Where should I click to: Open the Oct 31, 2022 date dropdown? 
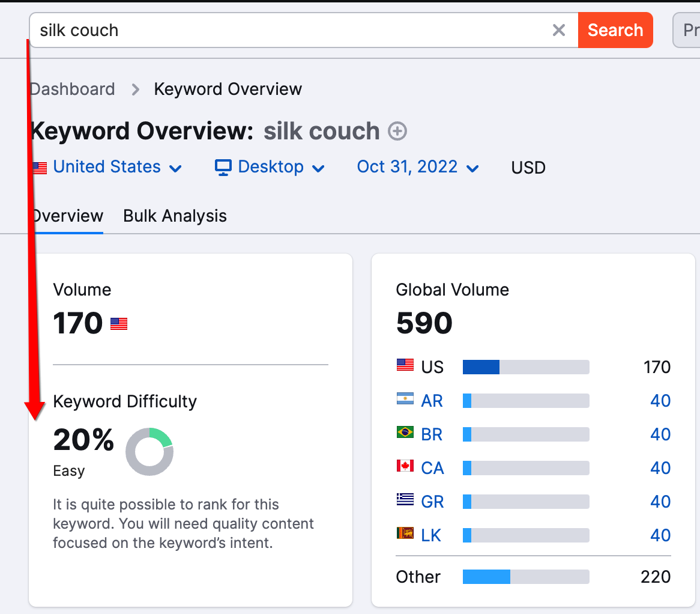[x=418, y=167]
